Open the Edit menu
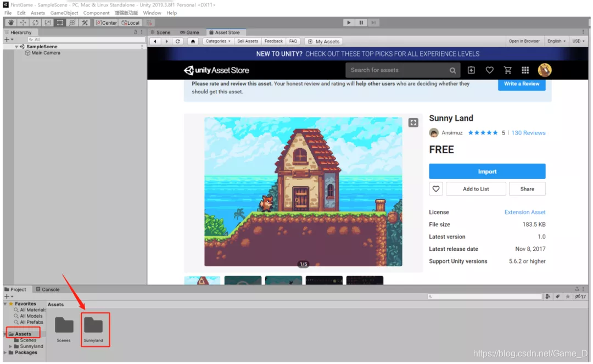This screenshot has height=364, width=593. [21, 13]
